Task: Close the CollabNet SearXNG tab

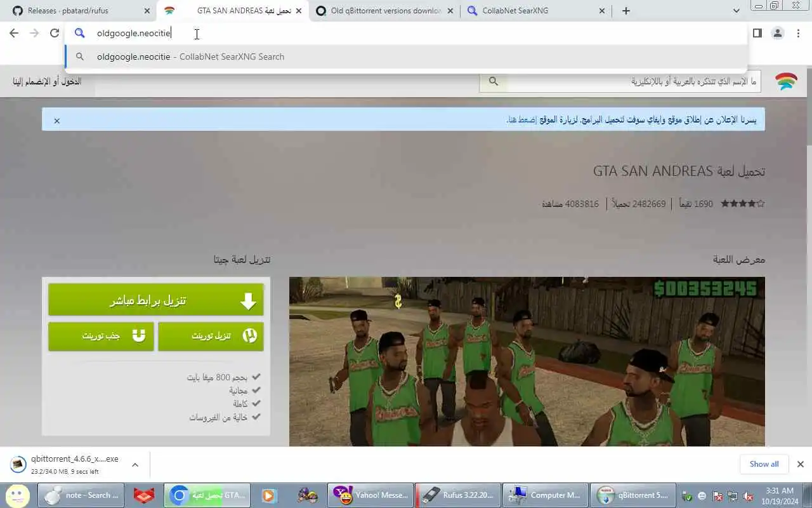Action: [603, 11]
